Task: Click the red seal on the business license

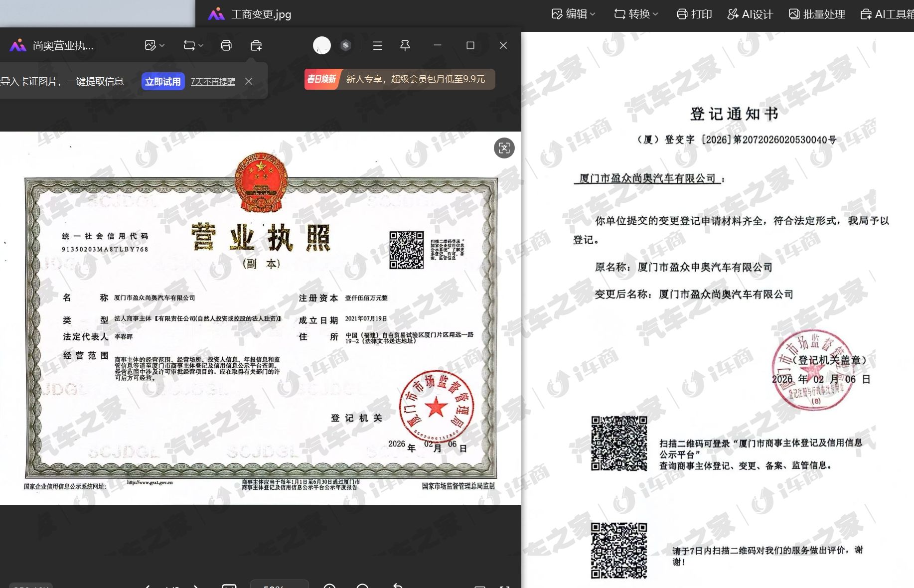Action: click(437, 407)
